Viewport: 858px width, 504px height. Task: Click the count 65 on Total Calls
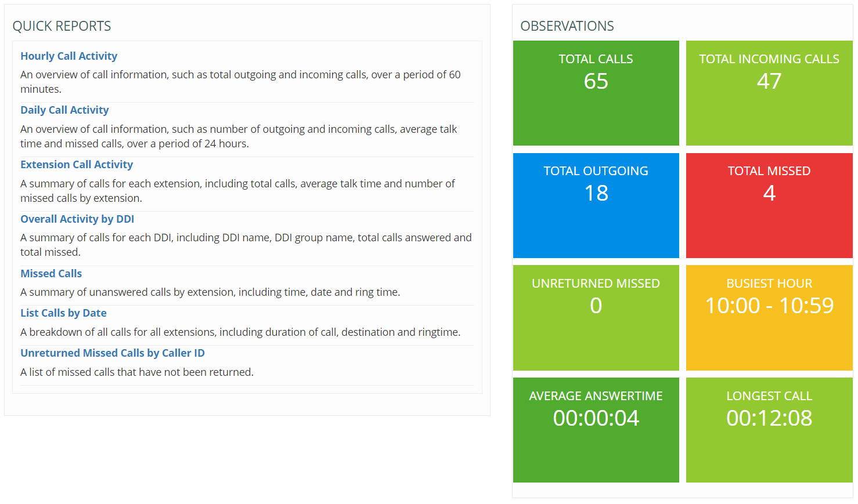tap(596, 81)
